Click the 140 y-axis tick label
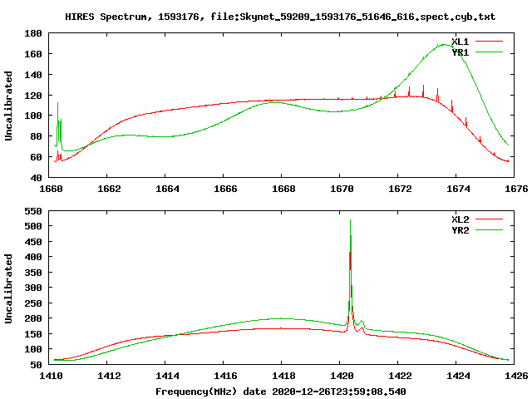Image resolution: width=532 pixels, height=399 pixels. tap(33, 75)
